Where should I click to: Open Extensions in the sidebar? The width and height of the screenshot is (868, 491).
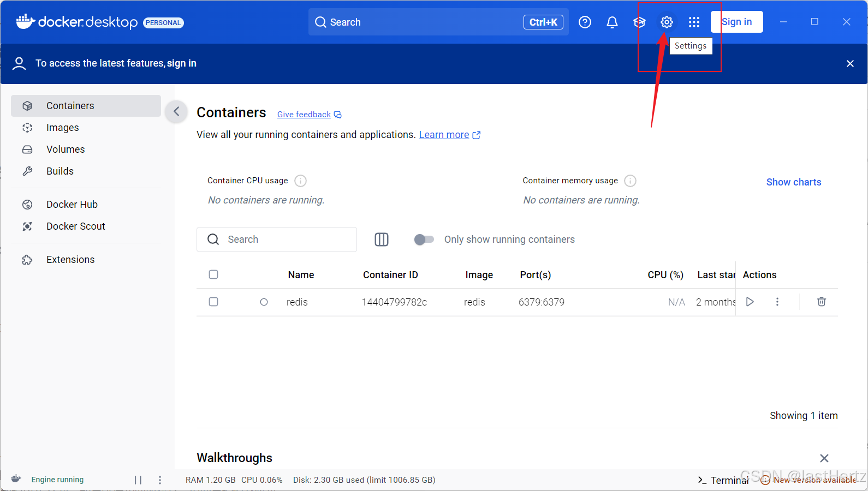86,260
